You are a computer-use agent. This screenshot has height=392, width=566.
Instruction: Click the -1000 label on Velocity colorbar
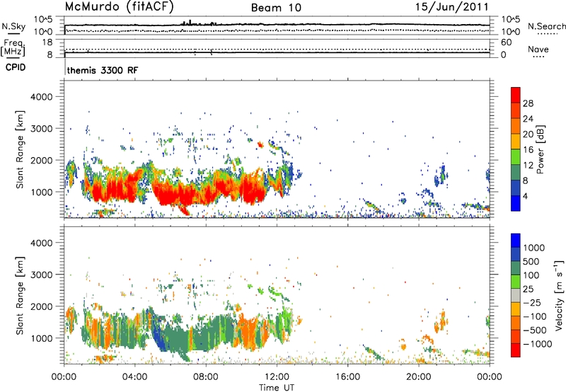(537, 344)
